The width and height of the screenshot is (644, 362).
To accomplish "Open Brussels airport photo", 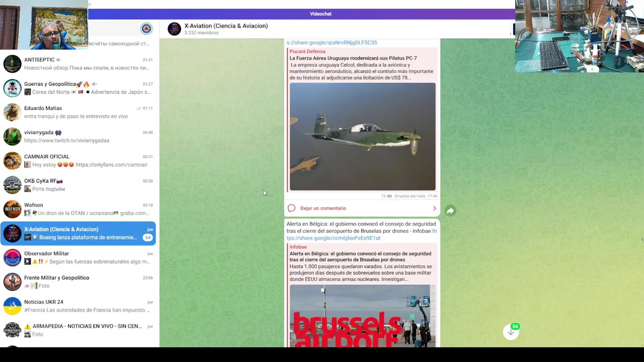I will click(x=362, y=316).
